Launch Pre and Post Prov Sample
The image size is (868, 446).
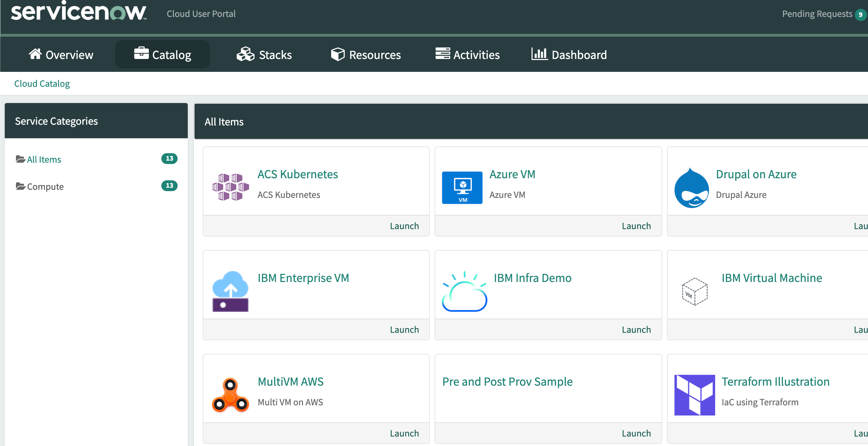coord(636,433)
